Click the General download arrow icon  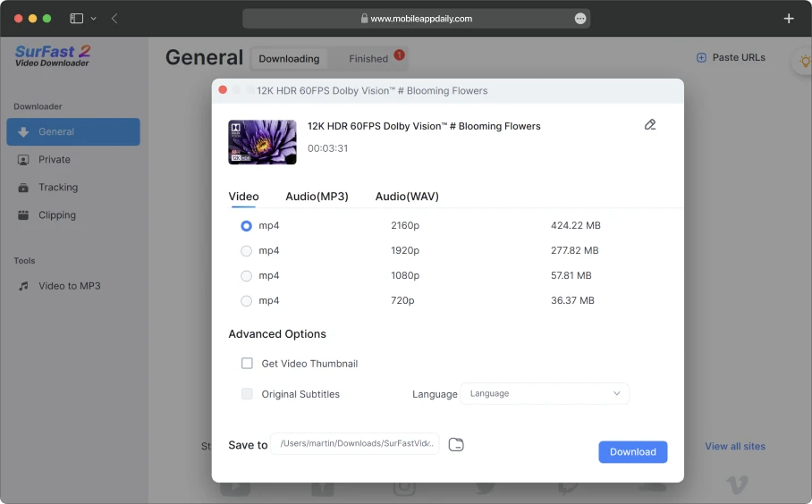coord(23,132)
